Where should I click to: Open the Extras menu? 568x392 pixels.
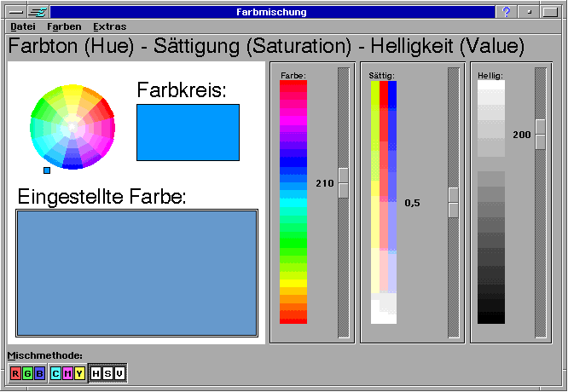coord(109,26)
